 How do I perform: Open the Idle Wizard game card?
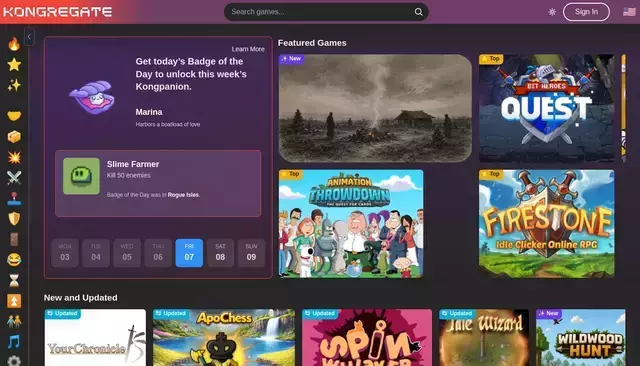click(x=484, y=337)
